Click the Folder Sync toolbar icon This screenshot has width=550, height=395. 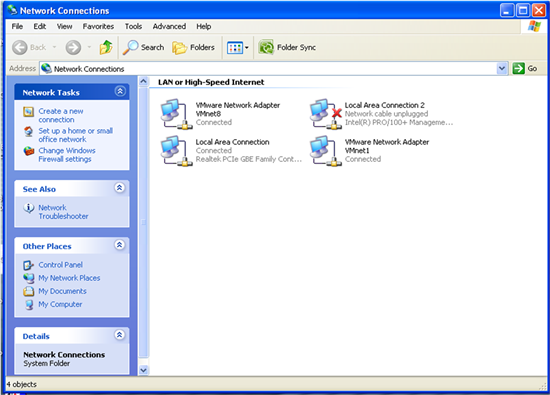click(266, 47)
